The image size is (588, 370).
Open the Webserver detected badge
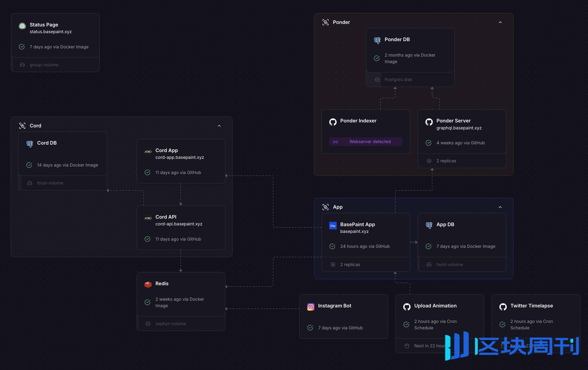(x=366, y=142)
